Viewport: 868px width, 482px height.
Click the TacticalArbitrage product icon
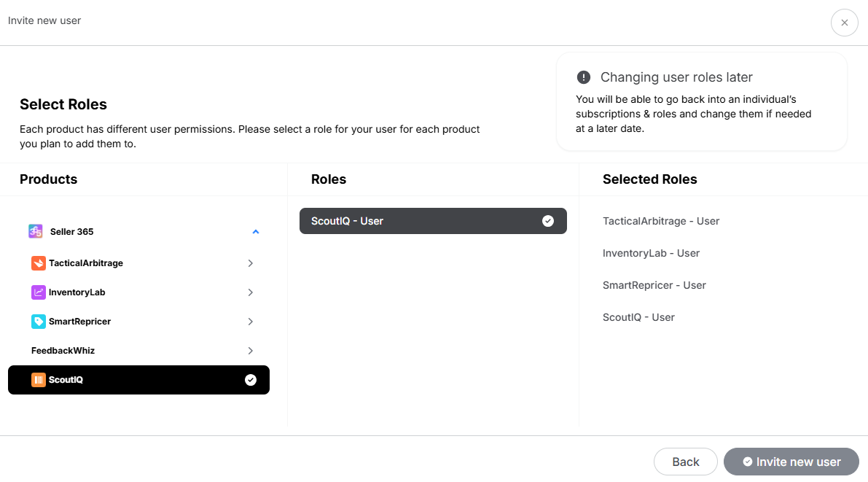(x=39, y=263)
